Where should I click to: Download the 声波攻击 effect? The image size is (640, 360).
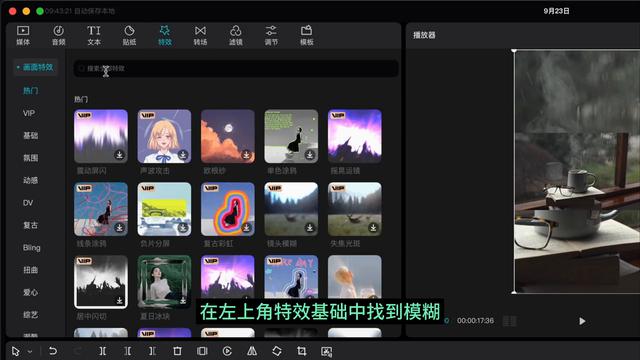tap(183, 155)
